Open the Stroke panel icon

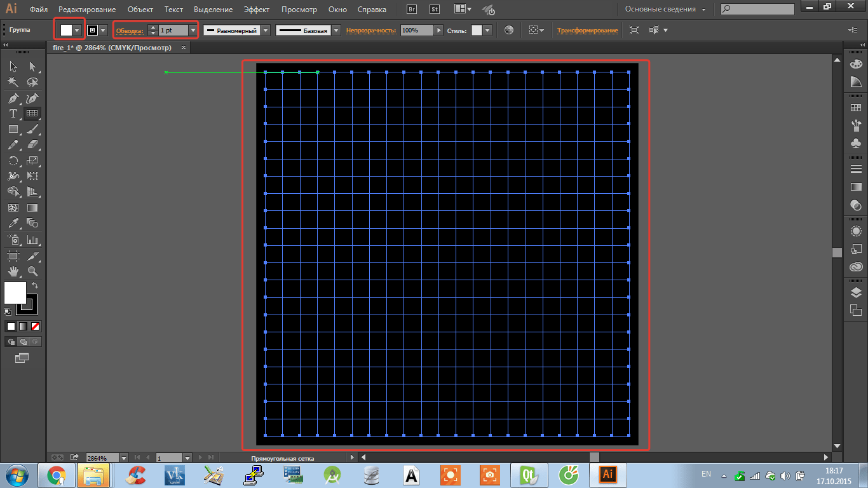(x=855, y=168)
